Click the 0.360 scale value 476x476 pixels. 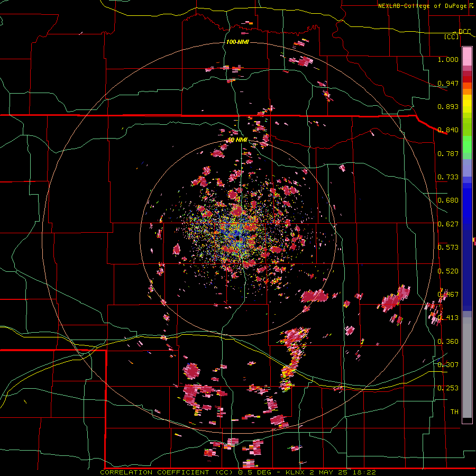(448, 342)
